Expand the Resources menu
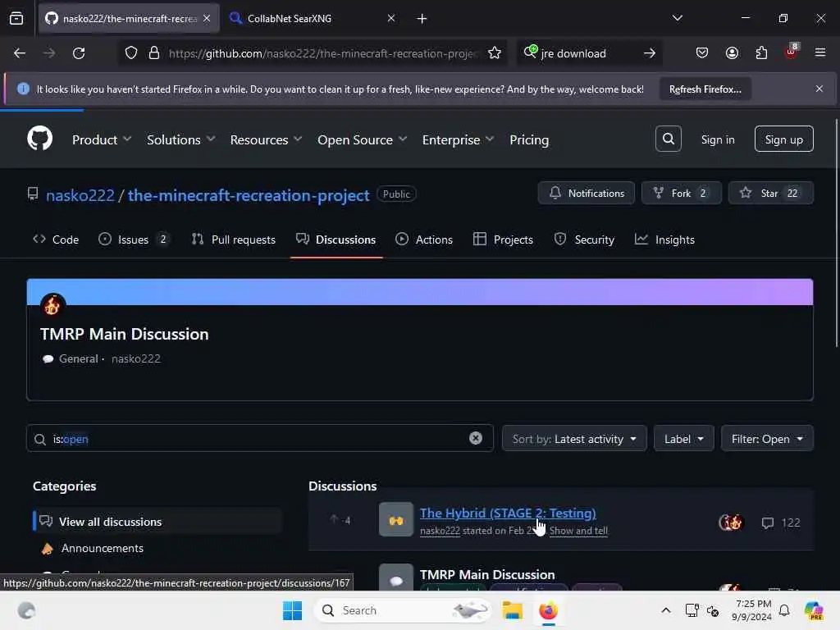 tap(267, 139)
